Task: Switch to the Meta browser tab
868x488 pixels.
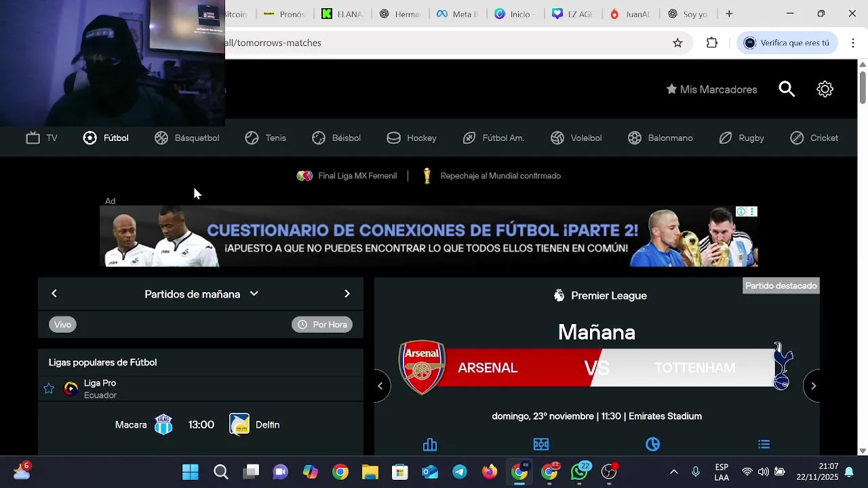Action: point(458,14)
